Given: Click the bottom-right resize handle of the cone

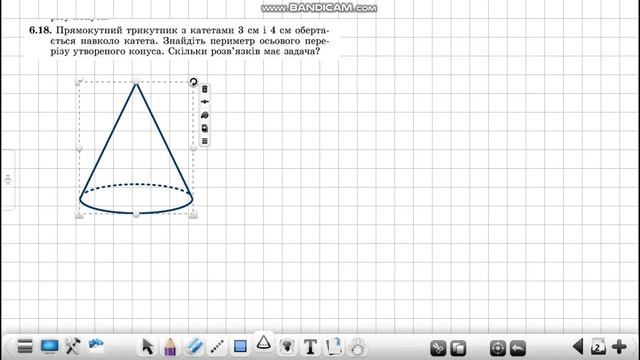Looking at the screenshot, I should 193,214.
